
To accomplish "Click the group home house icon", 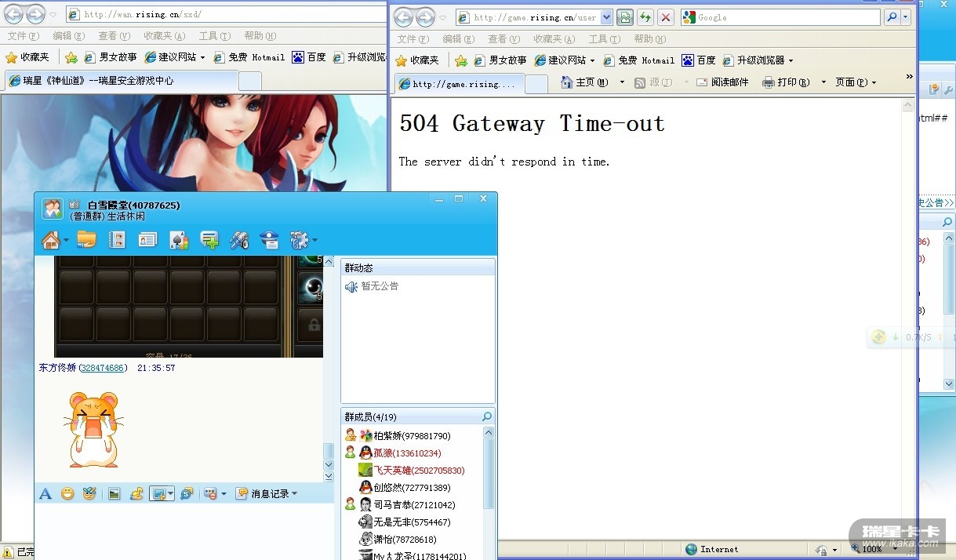I will coord(51,240).
